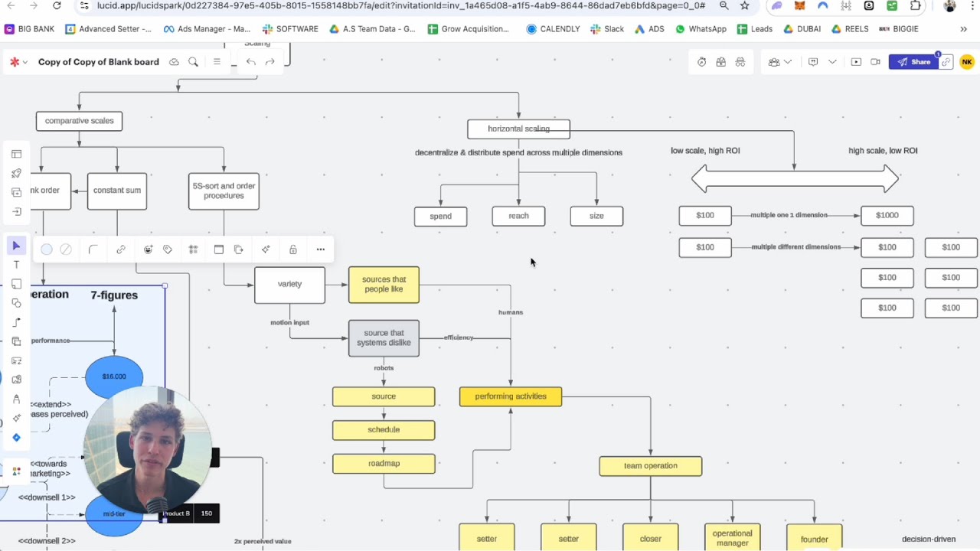Image resolution: width=980 pixels, height=551 pixels.
Task: Select the sticky note tool
Action: (16, 284)
